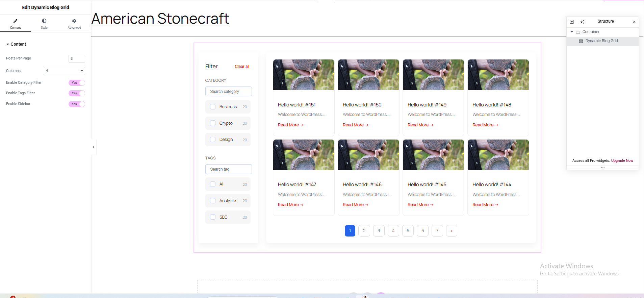The height and width of the screenshot is (298, 644).
Task: Go to pagination page 2
Action: point(364,231)
